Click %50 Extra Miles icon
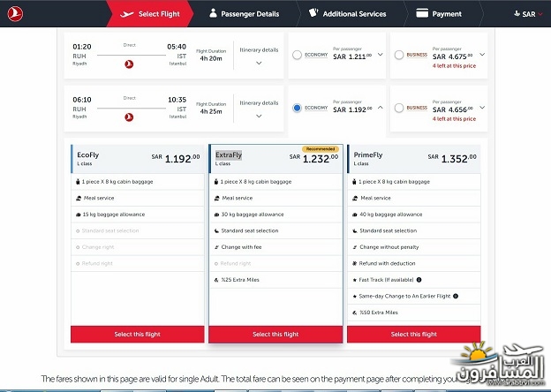The width and height of the screenshot is (551, 392). [x=355, y=313]
